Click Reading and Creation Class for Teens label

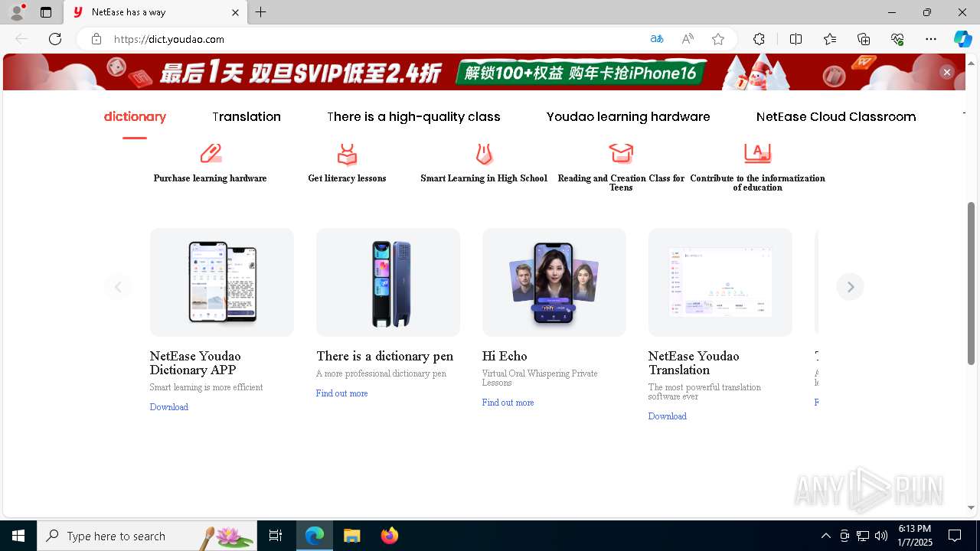(621, 183)
